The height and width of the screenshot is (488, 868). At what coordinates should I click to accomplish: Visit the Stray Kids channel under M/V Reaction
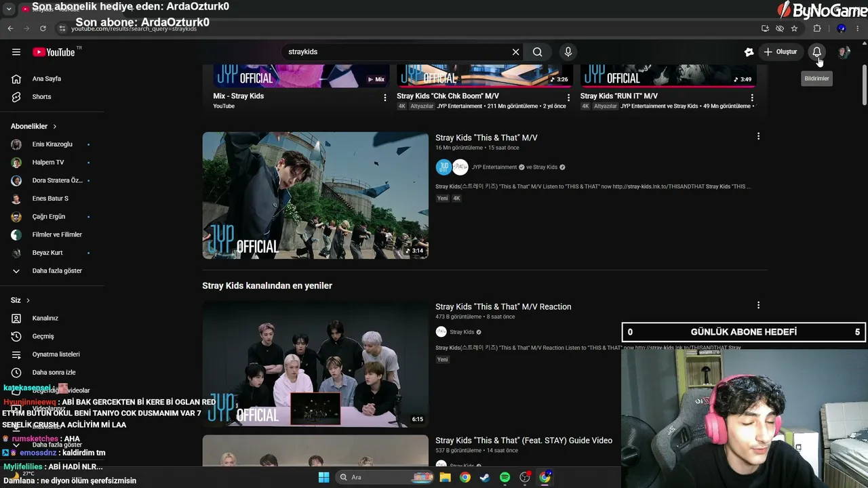coord(462,332)
